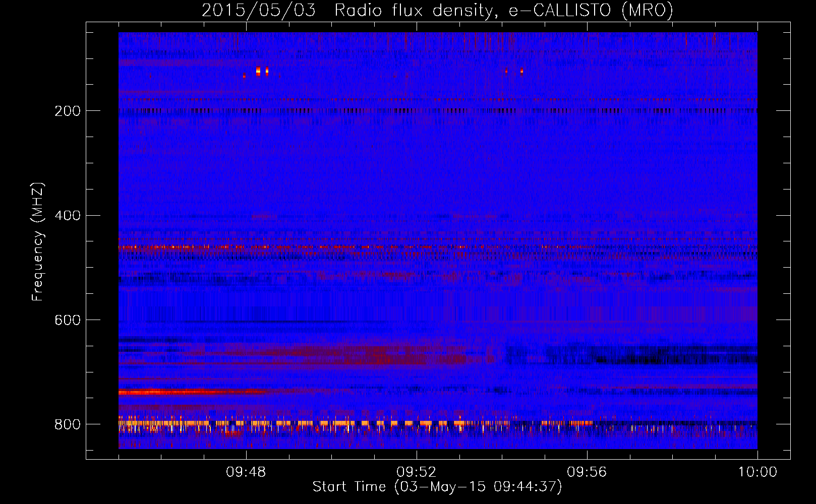Click the plot title 'Radio flux density, e-CALLISTO (MRO)'
The height and width of the screenshot is (504, 816).
pyautogui.click(x=504, y=10)
